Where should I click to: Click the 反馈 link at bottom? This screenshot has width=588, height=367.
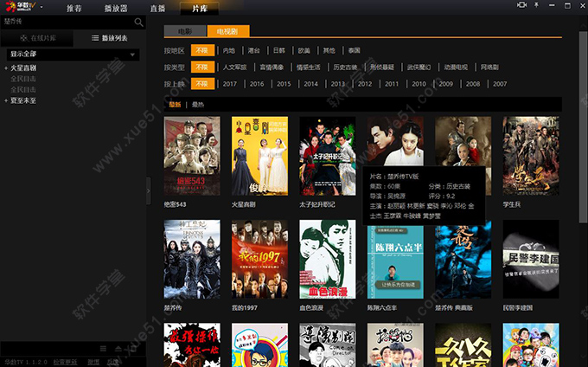[x=113, y=362]
